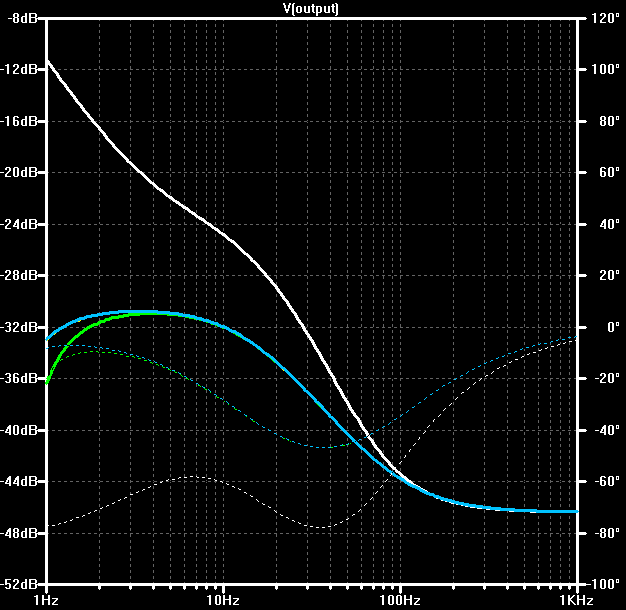This screenshot has height=610, width=626.
Task: Click the -20dB magnitude axis label
Action: click(x=20, y=172)
